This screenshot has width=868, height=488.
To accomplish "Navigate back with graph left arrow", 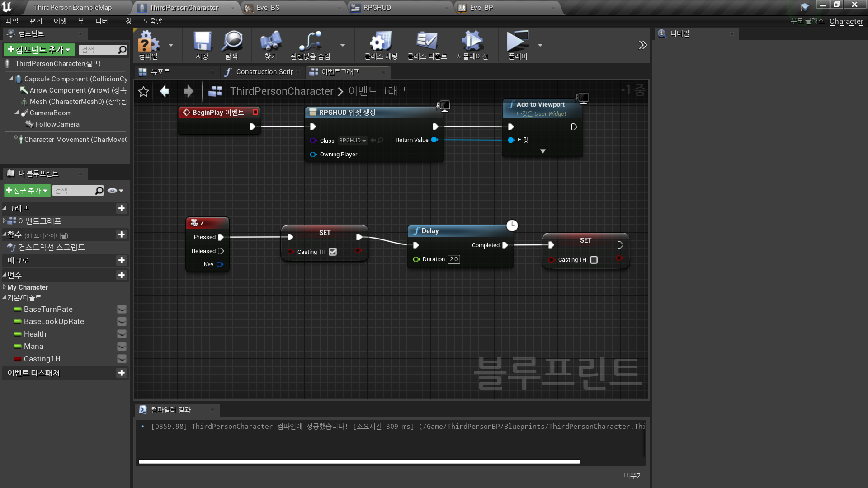I will 165,91.
